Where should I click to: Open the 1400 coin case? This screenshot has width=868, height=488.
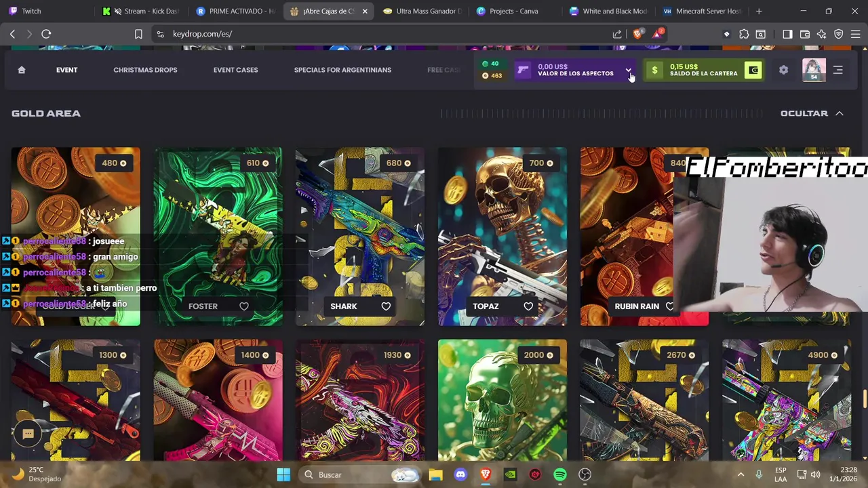218,400
